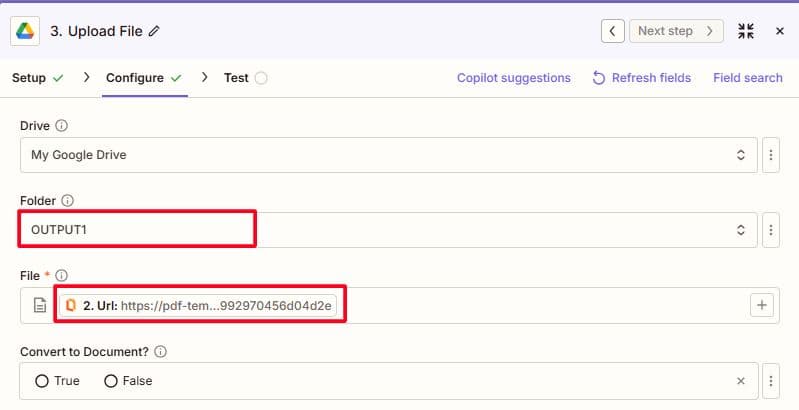Open the Configure tab
The width and height of the screenshot is (799, 410).
tap(144, 78)
